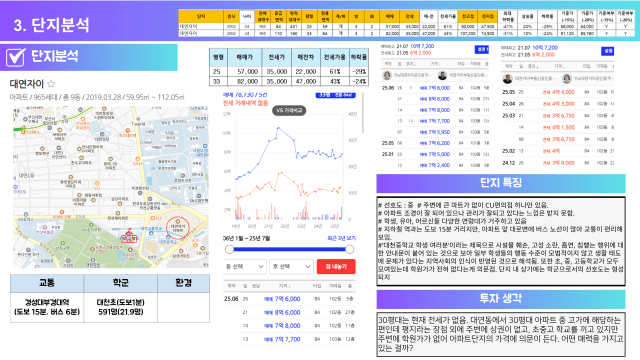Click the 단지 특징 section header
The image size is (640, 360).
tap(501, 183)
